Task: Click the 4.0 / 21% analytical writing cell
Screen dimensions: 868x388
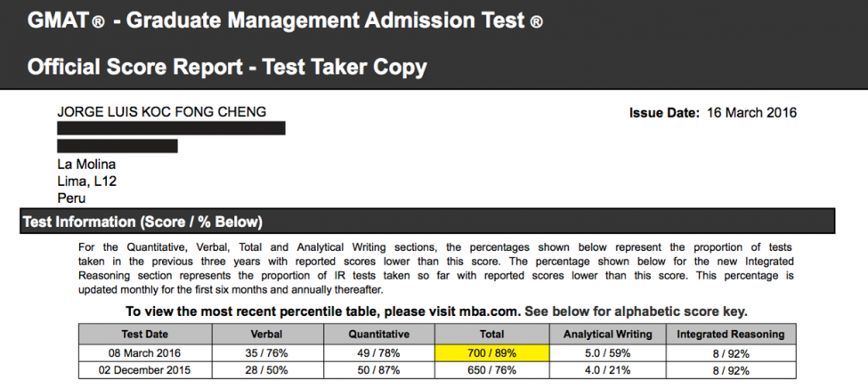Action: pyautogui.click(x=608, y=369)
